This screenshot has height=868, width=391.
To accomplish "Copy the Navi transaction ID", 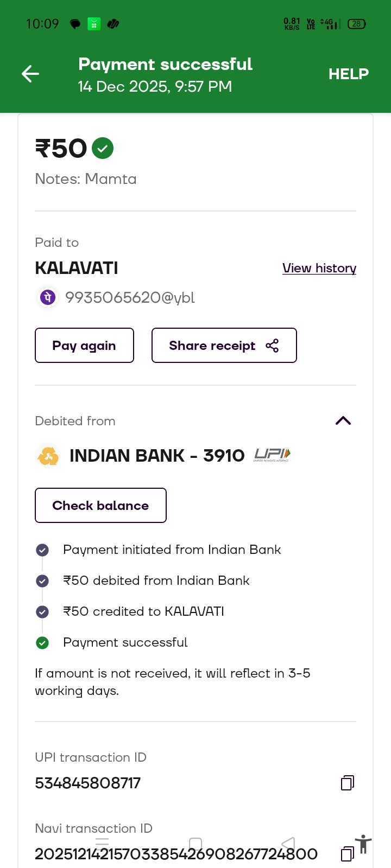I will (346, 854).
